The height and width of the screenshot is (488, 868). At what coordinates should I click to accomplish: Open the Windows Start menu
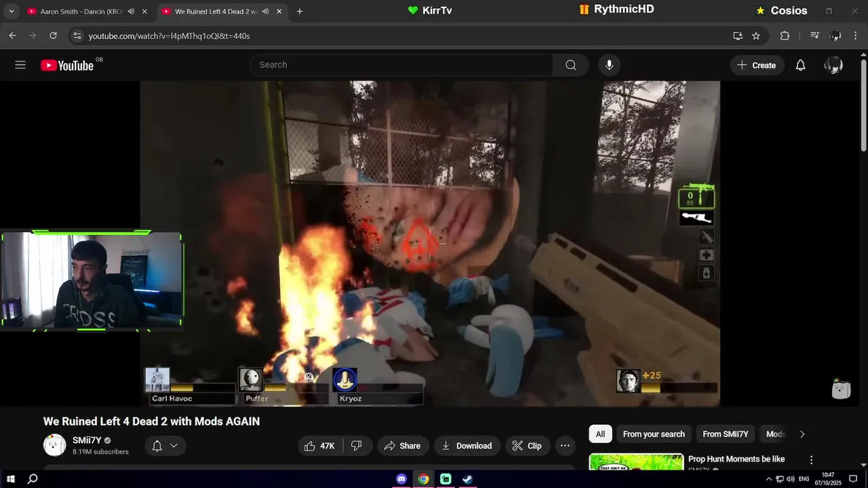(x=11, y=479)
